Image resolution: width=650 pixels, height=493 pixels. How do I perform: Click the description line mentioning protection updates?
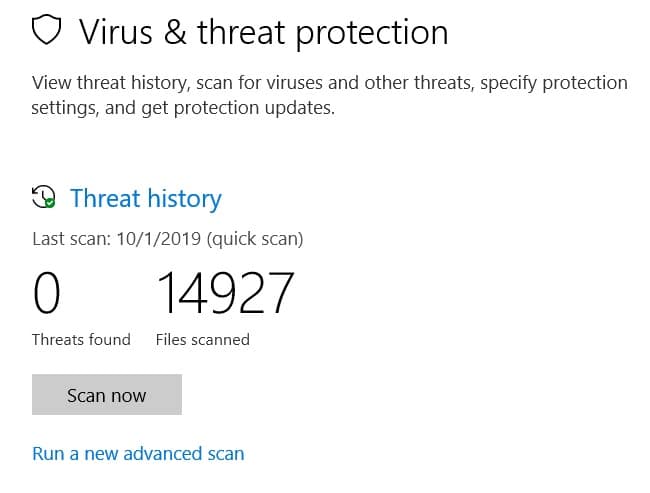[183, 108]
